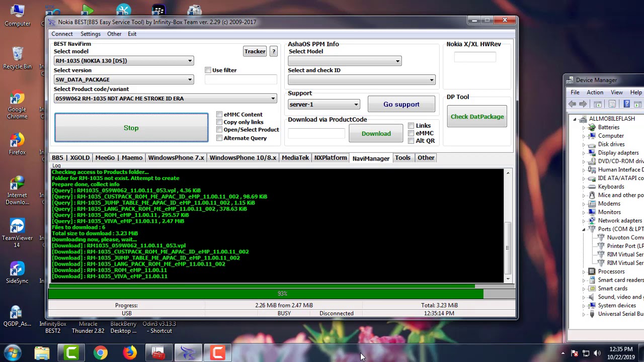Screen dimensions: 644x362
Task: Switch to the NXPlatform tab
Action: click(331, 158)
